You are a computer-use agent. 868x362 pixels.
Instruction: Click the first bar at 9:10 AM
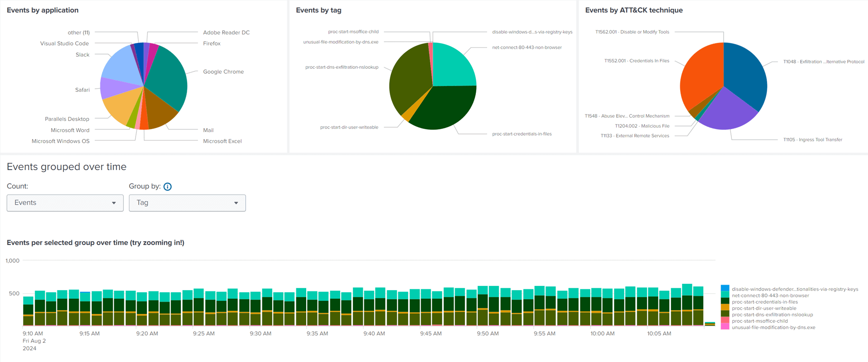28,311
